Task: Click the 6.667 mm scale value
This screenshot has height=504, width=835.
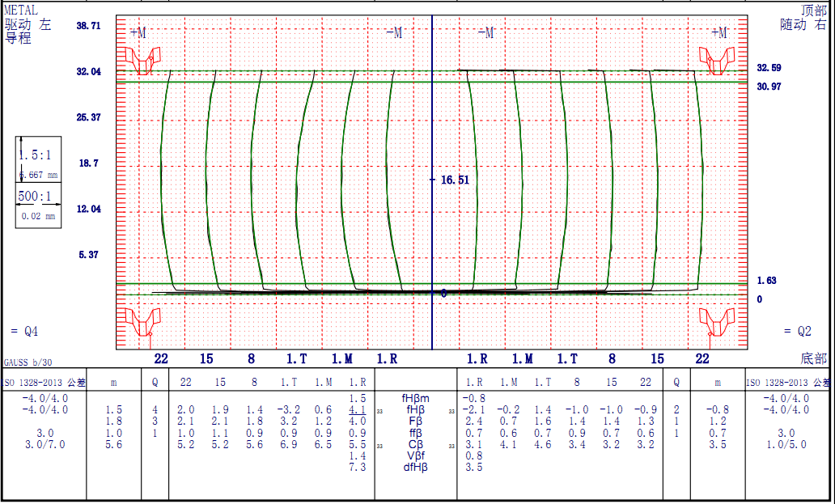Action: [39, 175]
